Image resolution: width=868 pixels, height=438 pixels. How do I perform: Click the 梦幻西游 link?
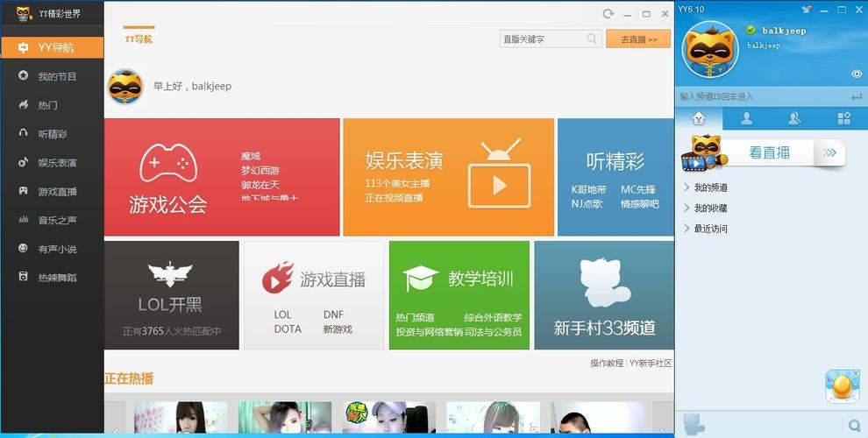click(x=260, y=170)
